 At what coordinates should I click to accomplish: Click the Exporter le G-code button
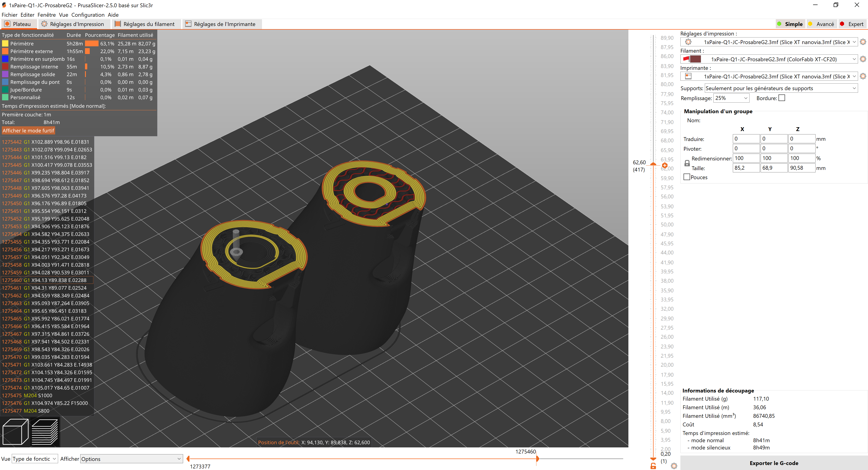[774, 463]
